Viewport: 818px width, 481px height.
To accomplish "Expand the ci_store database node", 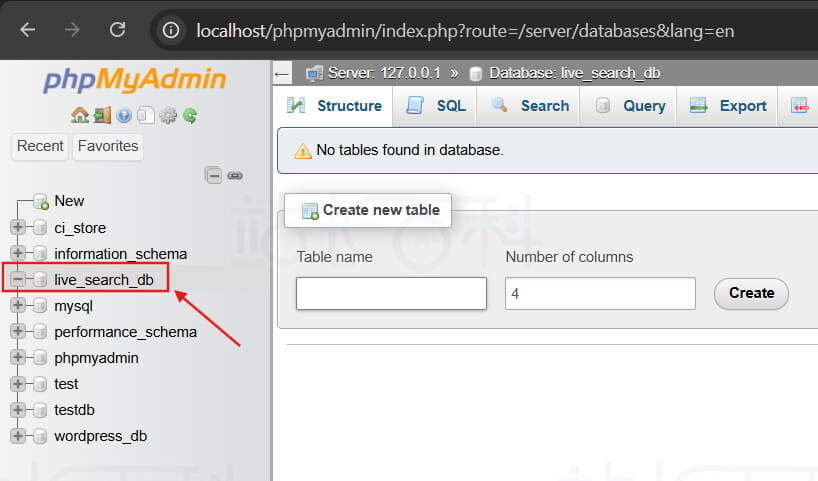I will (18, 227).
